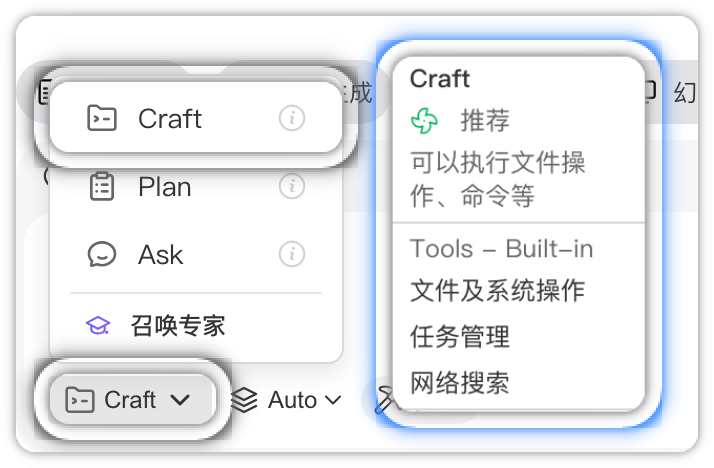Show info for the Ask mode
This screenshot has width=714, height=468.
pyautogui.click(x=291, y=254)
